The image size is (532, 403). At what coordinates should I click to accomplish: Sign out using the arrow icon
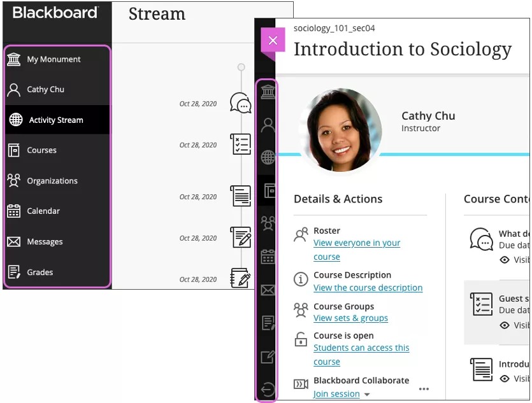click(268, 388)
